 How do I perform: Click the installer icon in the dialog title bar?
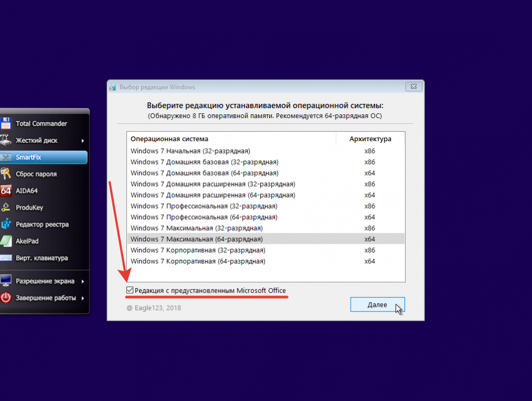(x=113, y=87)
